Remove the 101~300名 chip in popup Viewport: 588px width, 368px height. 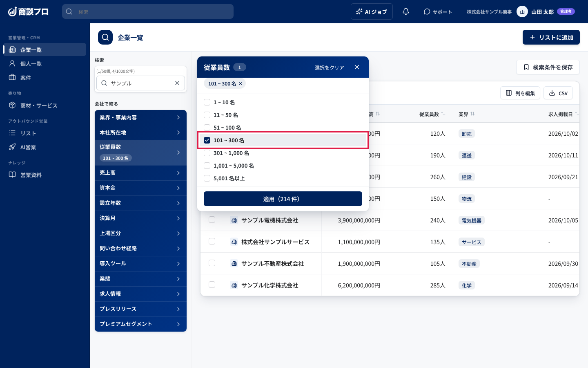(241, 83)
